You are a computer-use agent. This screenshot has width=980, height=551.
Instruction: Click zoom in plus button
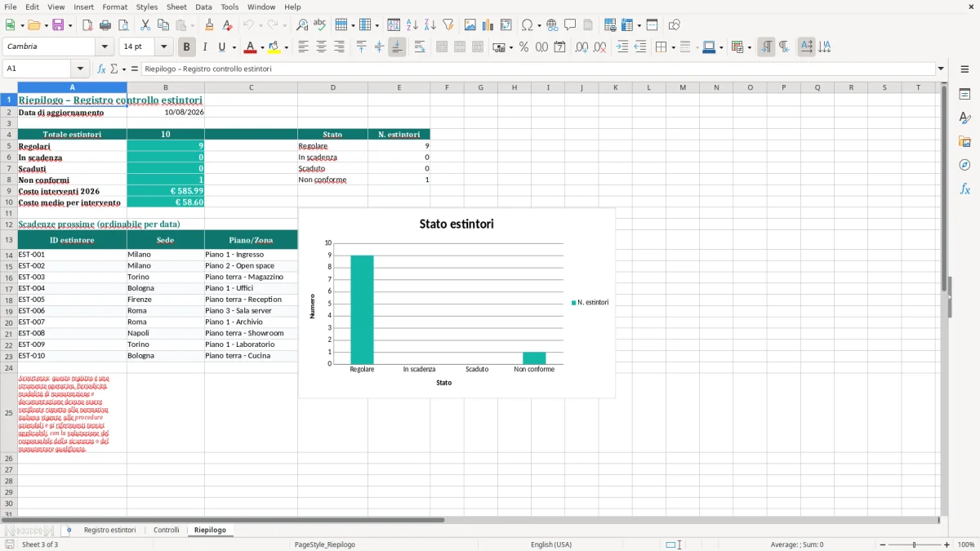[x=947, y=544]
